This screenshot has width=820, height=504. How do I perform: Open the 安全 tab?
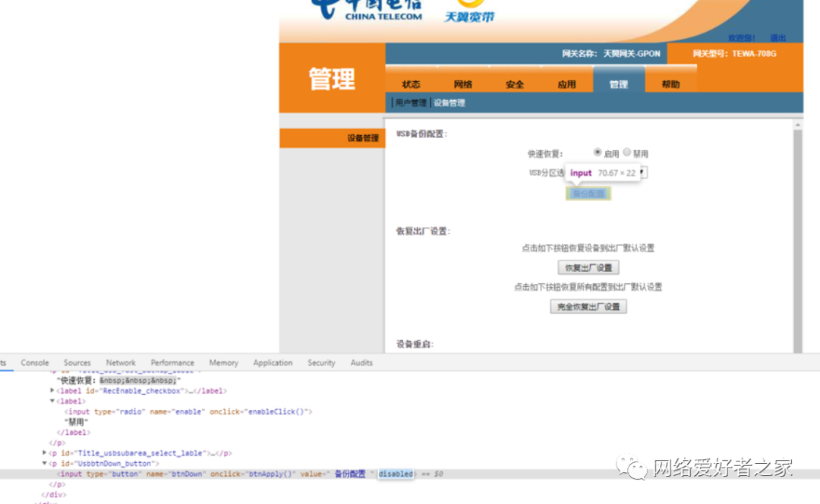pos(514,83)
